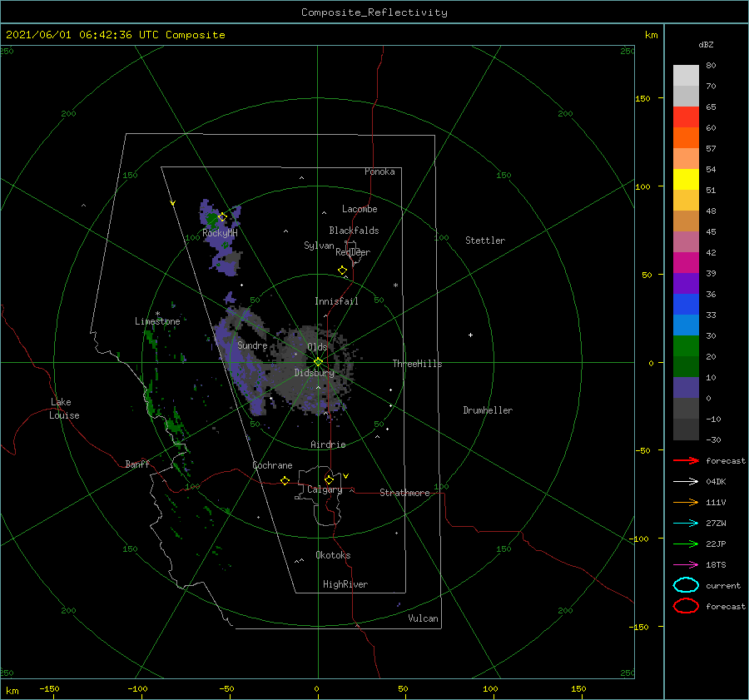Click the purple echo patch near RockyMH
This screenshot has height=700, width=749.
click(219, 239)
